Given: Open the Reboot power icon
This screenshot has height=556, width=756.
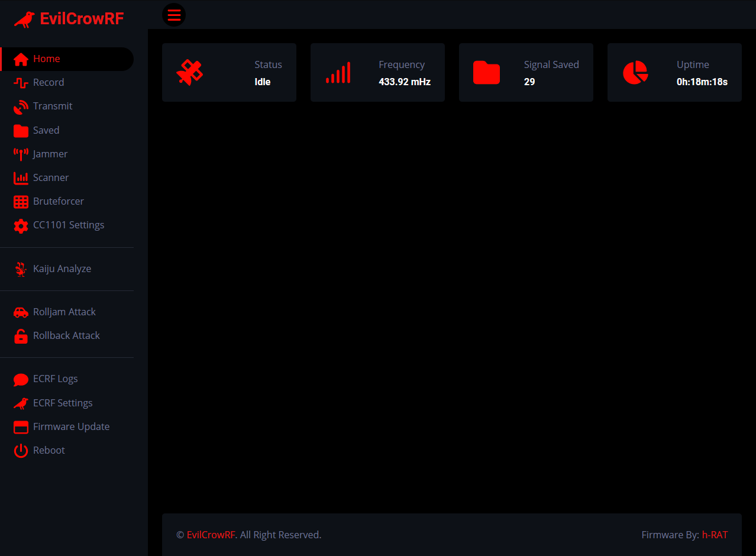Looking at the screenshot, I should point(21,450).
